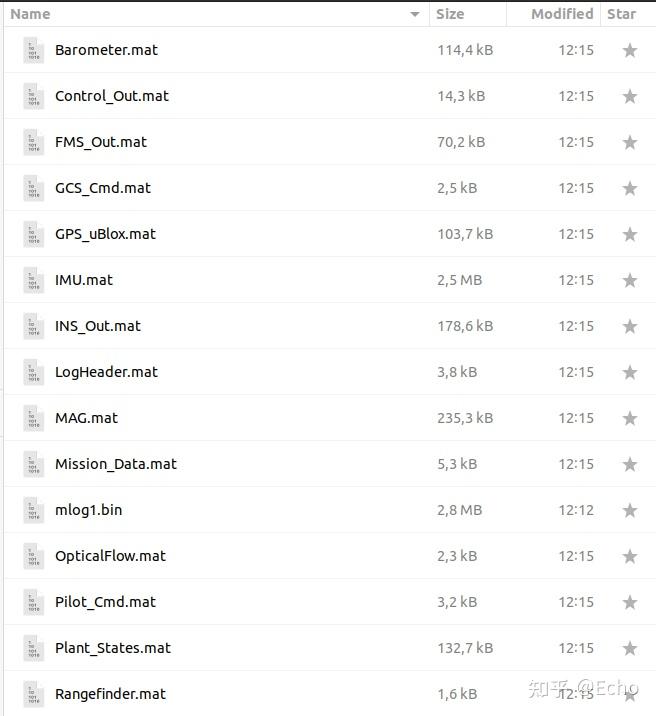Viewport: 656px width, 716px height.
Task: Toggle star for Rangefinder.mat
Action: click(x=630, y=694)
